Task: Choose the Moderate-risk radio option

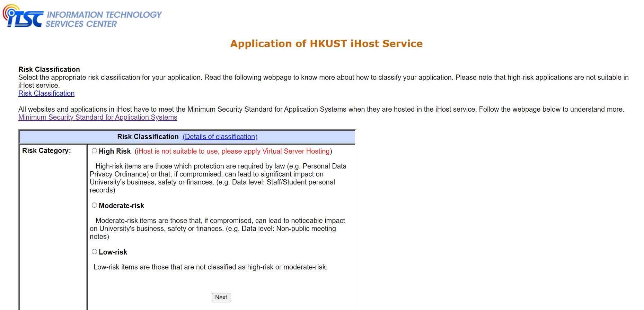Action: [94, 205]
